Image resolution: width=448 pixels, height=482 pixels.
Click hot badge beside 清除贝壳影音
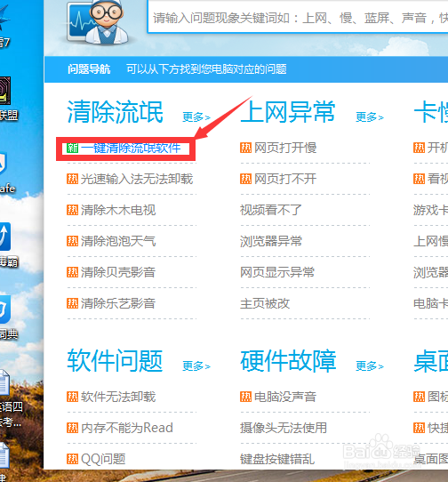(x=73, y=272)
